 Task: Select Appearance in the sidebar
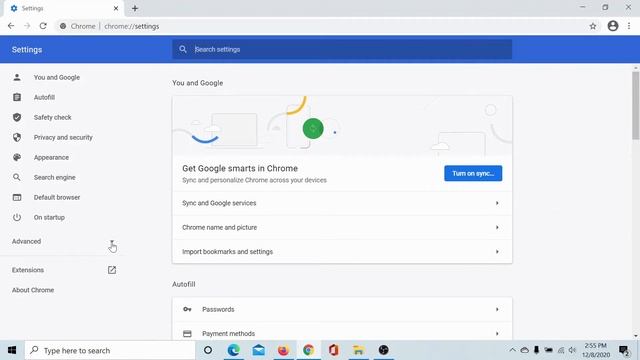51,157
